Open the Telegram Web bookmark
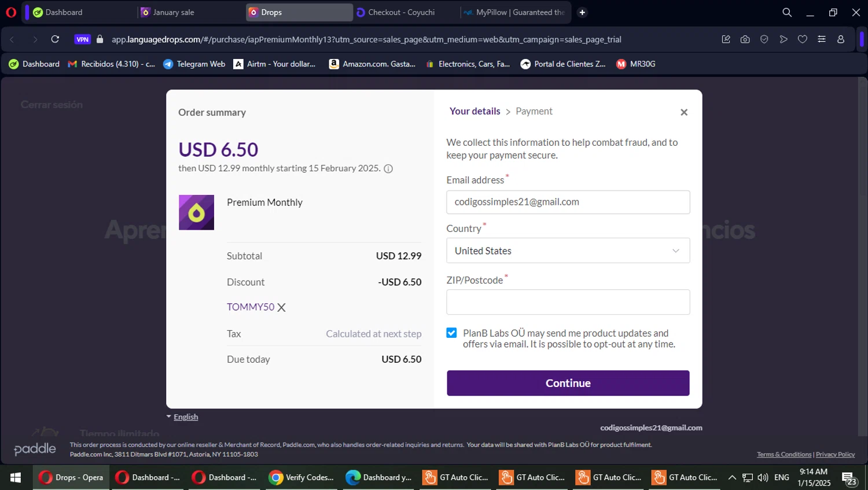The height and width of the screenshot is (490, 868). pyautogui.click(x=194, y=64)
